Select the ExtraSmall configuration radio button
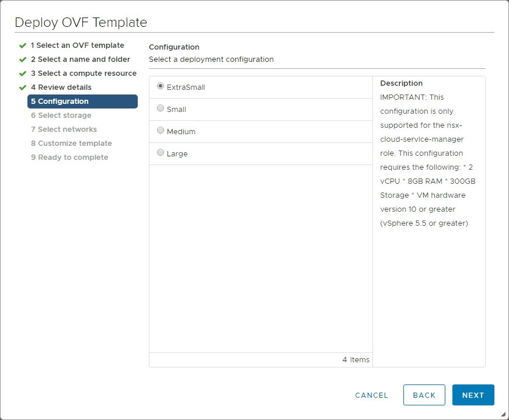509x420 pixels. (161, 87)
